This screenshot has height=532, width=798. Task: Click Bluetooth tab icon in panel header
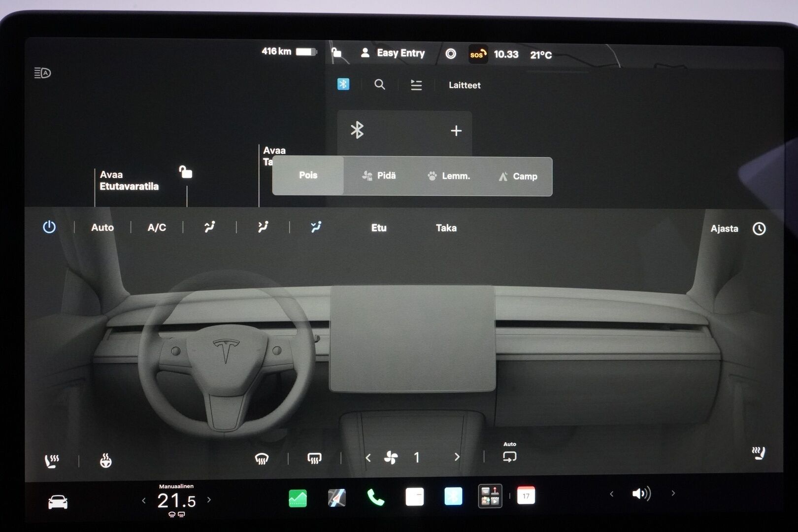(343, 84)
